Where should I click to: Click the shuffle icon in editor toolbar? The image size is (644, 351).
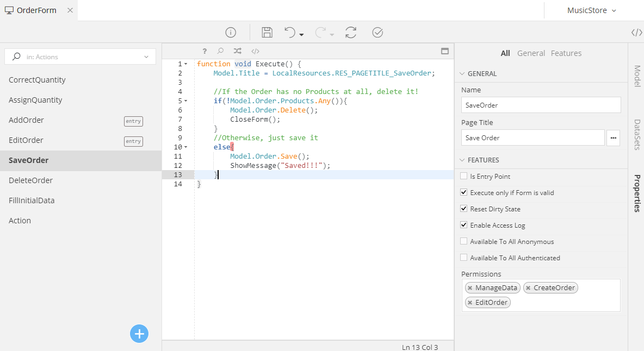pos(237,51)
